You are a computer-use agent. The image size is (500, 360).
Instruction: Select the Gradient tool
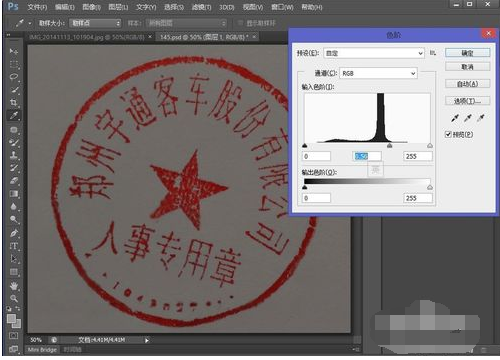[14, 194]
